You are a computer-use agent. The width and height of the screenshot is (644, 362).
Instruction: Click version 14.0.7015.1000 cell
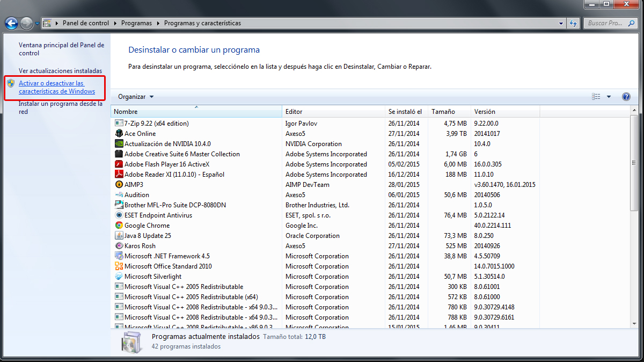pyautogui.click(x=494, y=266)
